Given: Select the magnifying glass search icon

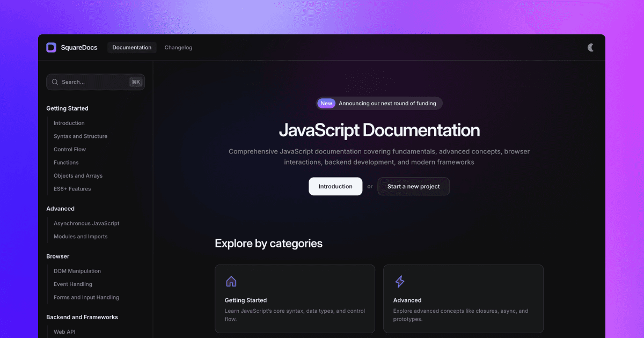Looking at the screenshot, I should (x=55, y=82).
